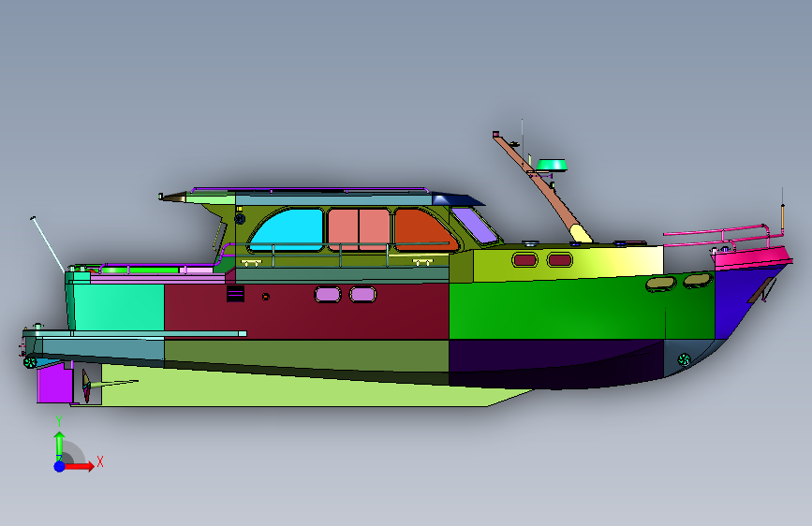Select the cyan cabin side window
This screenshot has width=812, height=526.
[x=289, y=229]
